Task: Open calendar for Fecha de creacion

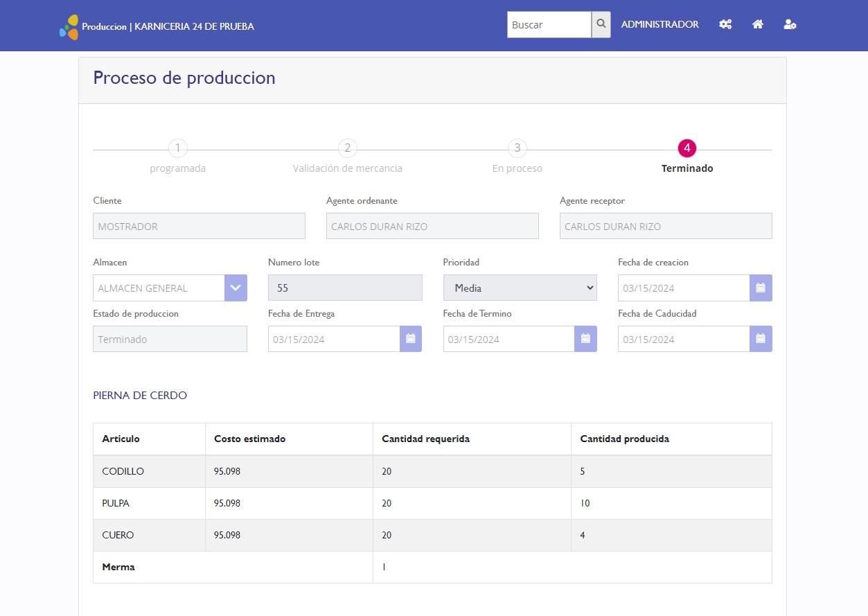Action: [761, 288]
